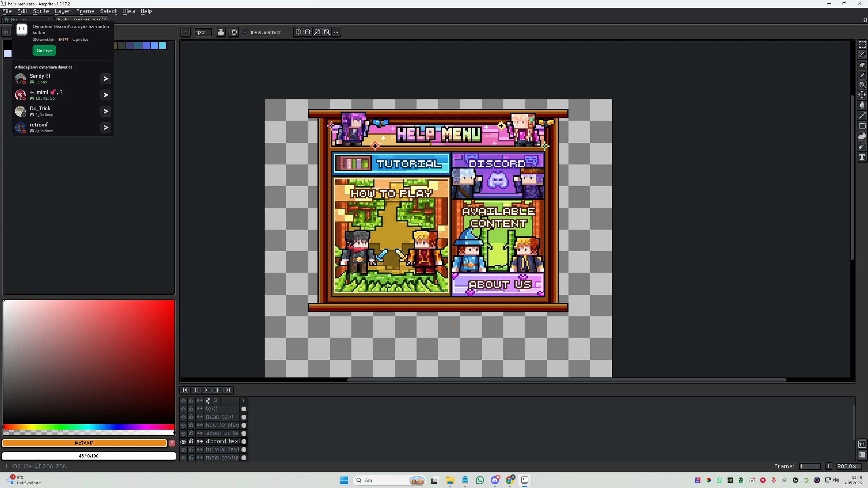Go to the first frame
The width and height of the screenshot is (868, 488).
[x=185, y=390]
